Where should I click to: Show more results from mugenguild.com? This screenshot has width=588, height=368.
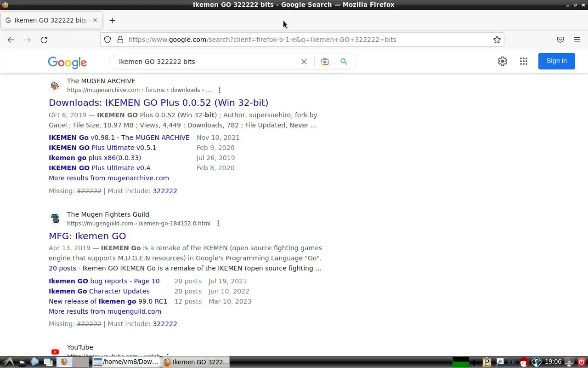(105, 311)
